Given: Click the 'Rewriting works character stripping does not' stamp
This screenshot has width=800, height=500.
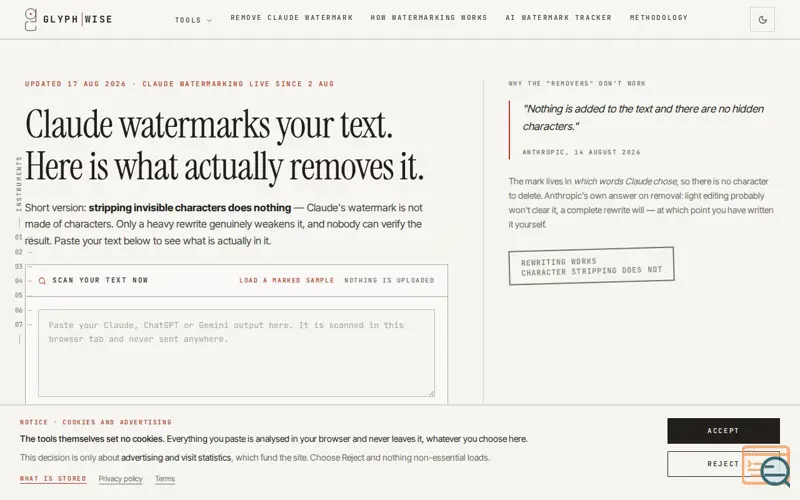Looking at the screenshot, I should (591, 266).
